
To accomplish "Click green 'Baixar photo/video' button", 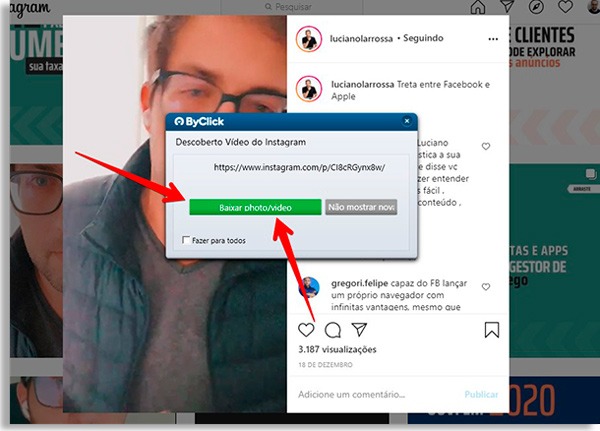I will tap(255, 207).
